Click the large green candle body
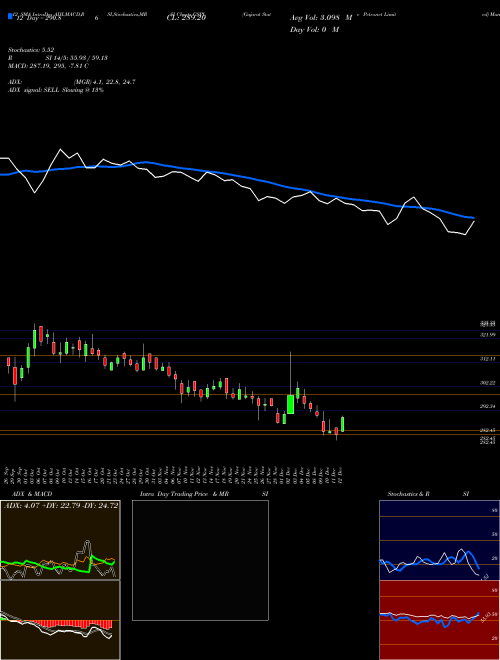500x660 pixels. (x=290, y=405)
